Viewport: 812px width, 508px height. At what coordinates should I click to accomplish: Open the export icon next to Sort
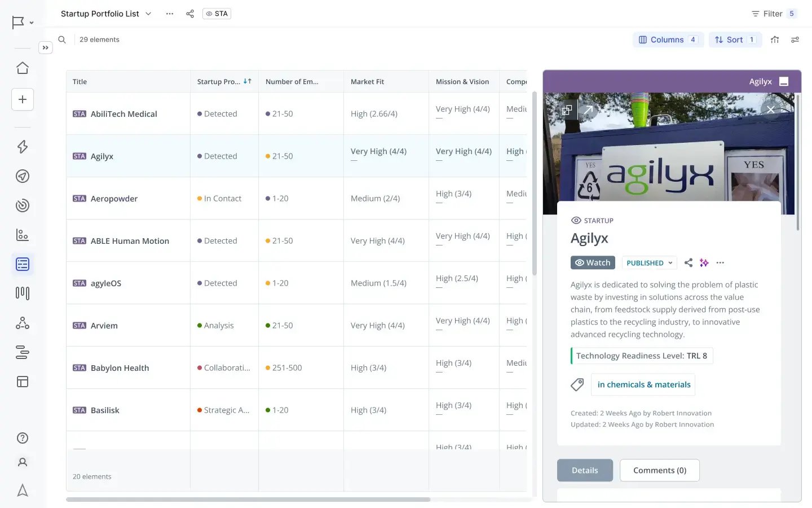(x=774, y=40)
